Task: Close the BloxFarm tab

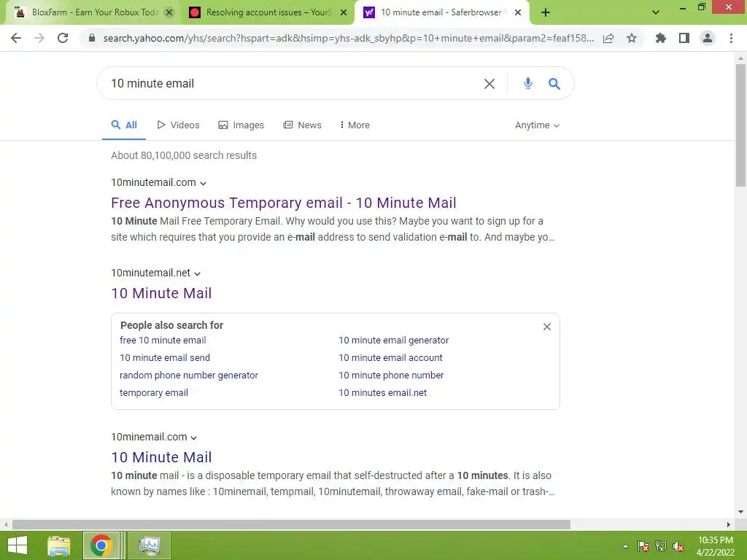Action: coord(169,13)
